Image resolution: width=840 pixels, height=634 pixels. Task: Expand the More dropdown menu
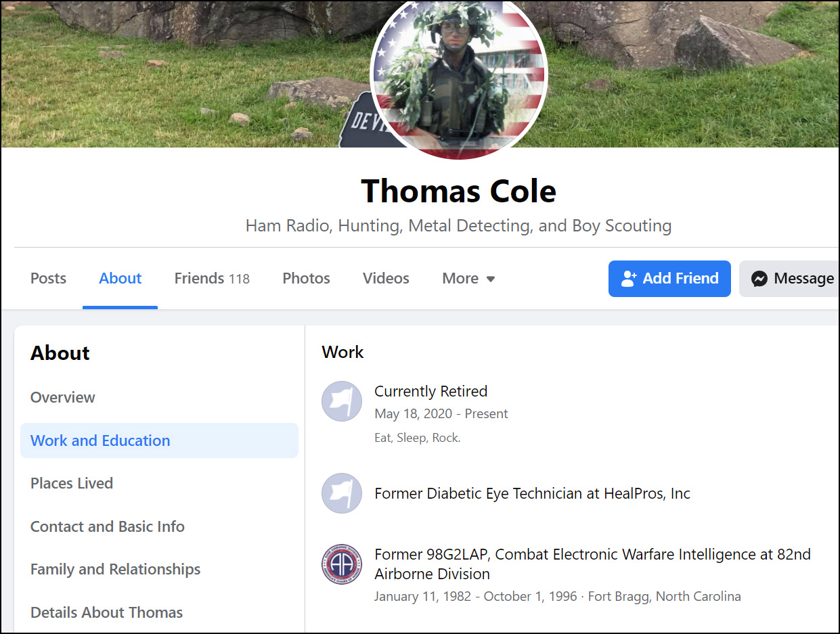click(468, 278)
